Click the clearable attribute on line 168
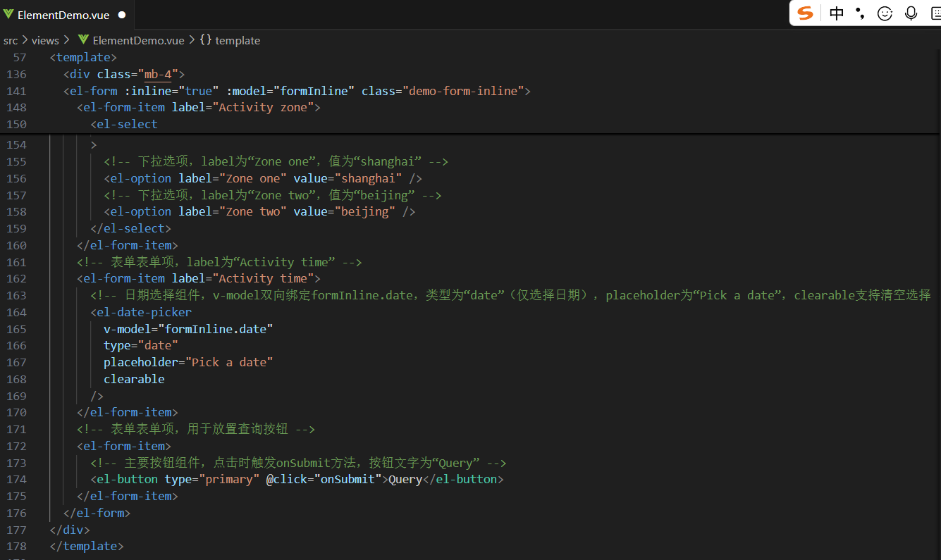The width and height of the screenshot is (941, 560). [x=134, y=379]
